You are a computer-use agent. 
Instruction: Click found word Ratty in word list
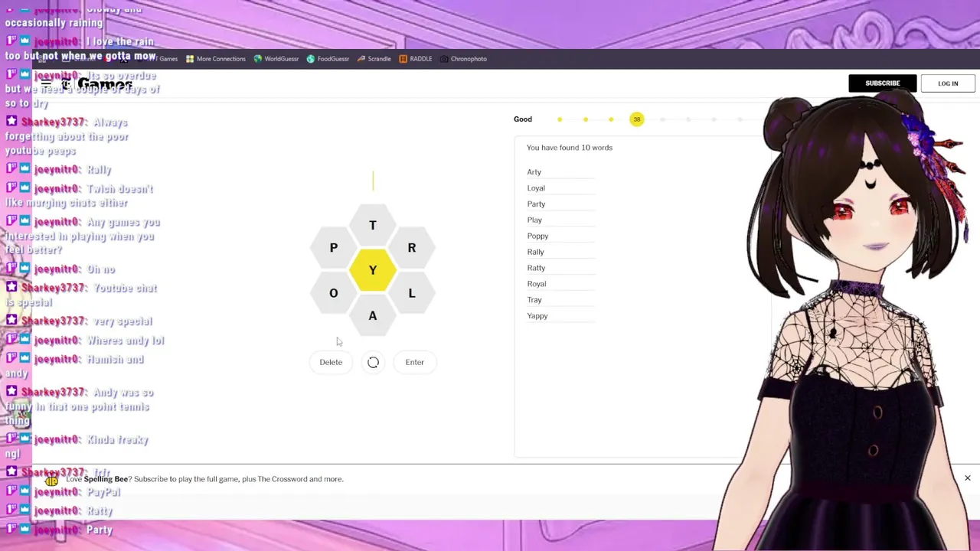point(536,269)
